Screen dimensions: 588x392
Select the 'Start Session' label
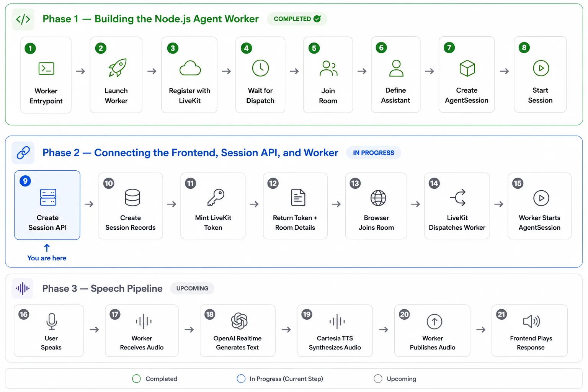540,95
